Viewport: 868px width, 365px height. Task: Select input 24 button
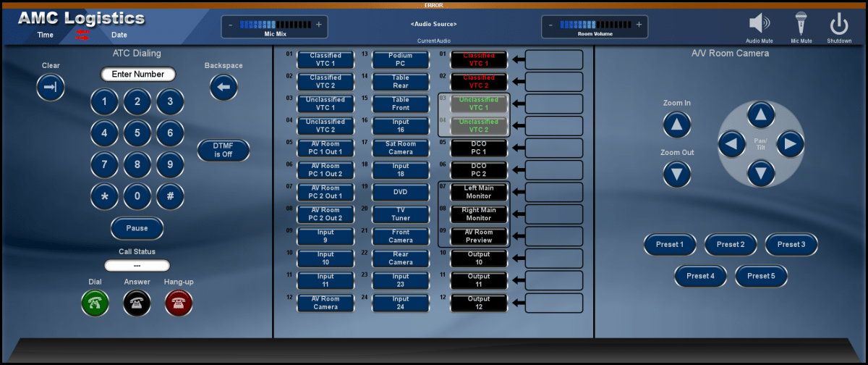click(401, 302)
